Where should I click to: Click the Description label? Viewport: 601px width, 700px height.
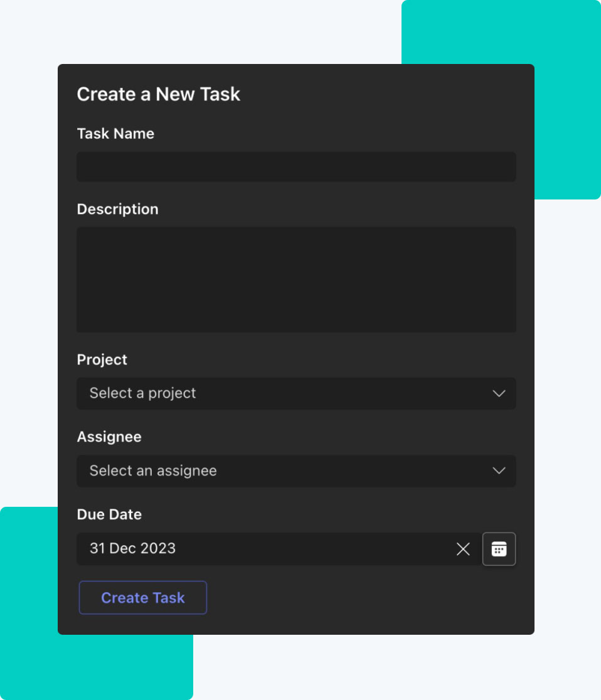coord(117,209)
